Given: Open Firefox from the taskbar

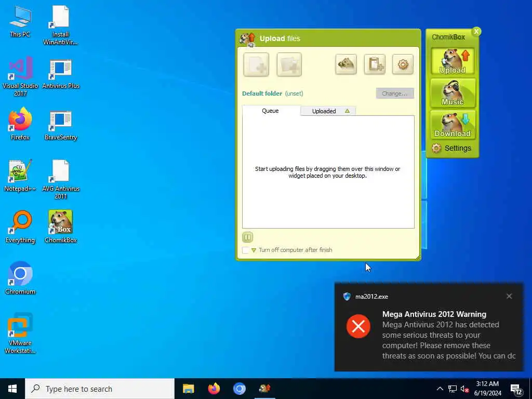Looking at the screenshot, I should [x=214, y=389].
